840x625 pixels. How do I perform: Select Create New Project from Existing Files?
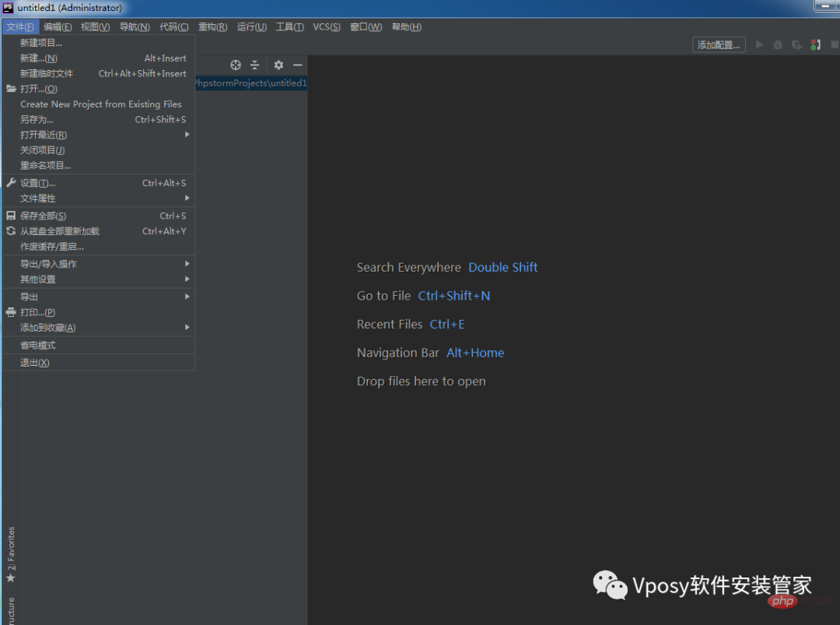click(99, 104)
